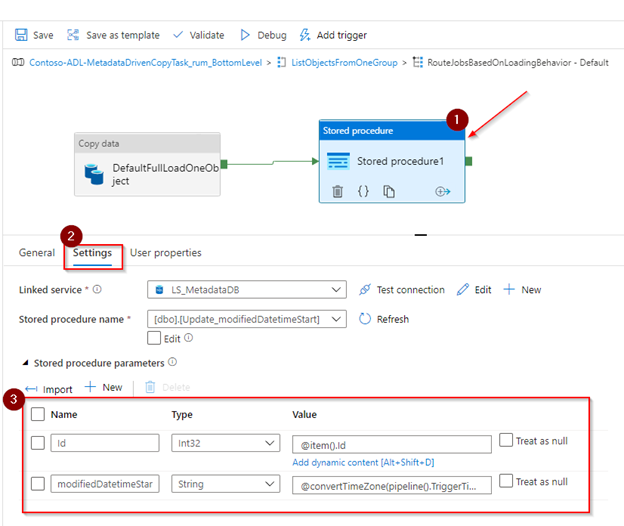
Task: Click the Name column header
Action: tap(64, 414)
